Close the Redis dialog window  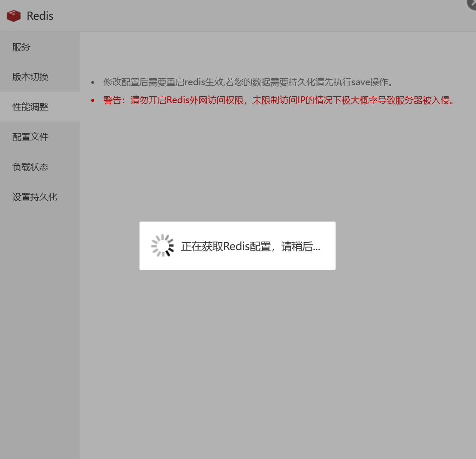(472, 3)
